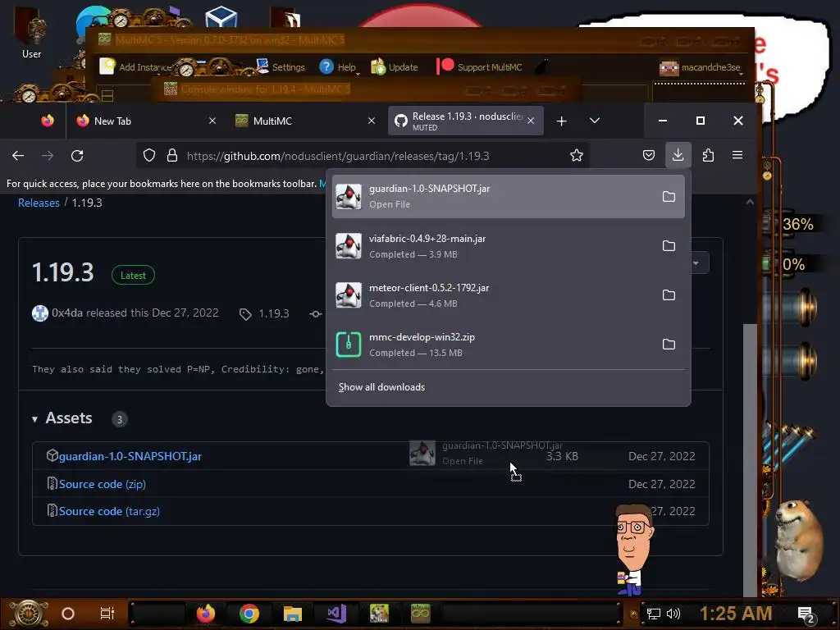Open Visual Studio from taskbar
The image size is (840, 630).
point(336,614)
